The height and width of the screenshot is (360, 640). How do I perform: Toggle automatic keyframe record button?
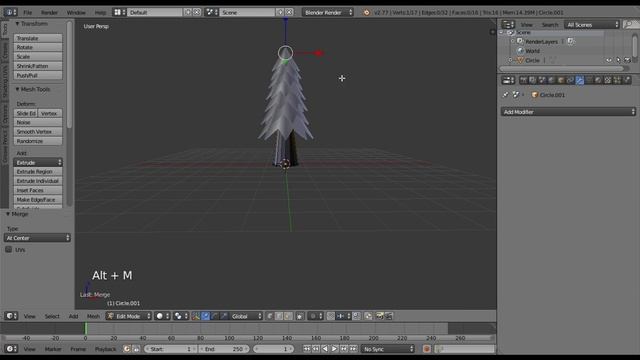click(427, 349)
